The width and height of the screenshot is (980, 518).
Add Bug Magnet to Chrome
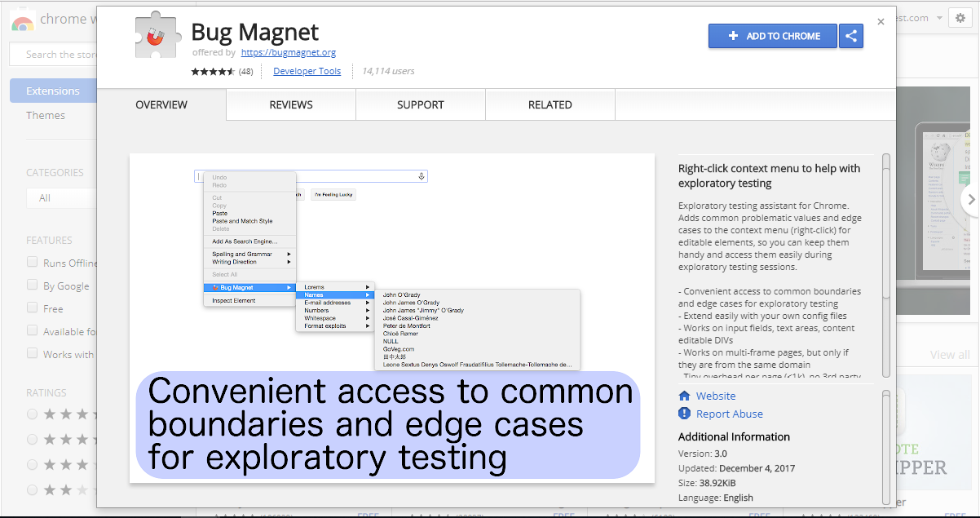[773, 36]
